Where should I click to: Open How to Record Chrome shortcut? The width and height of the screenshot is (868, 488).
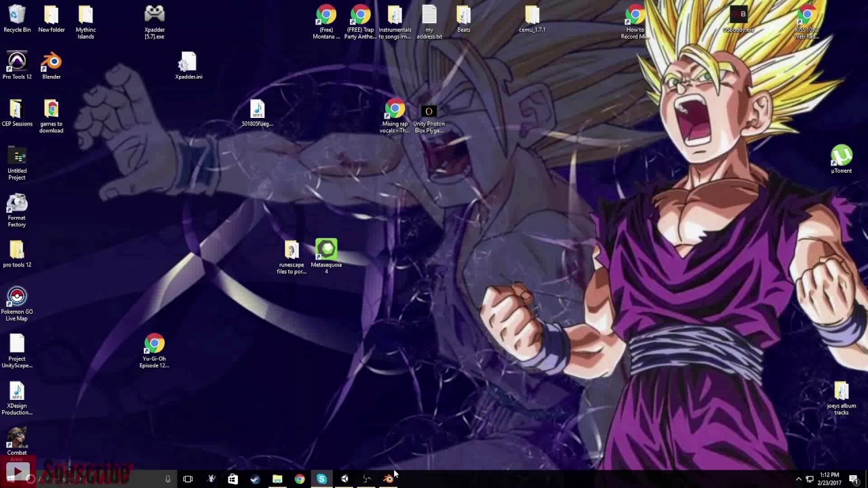[x=635, y=23]
